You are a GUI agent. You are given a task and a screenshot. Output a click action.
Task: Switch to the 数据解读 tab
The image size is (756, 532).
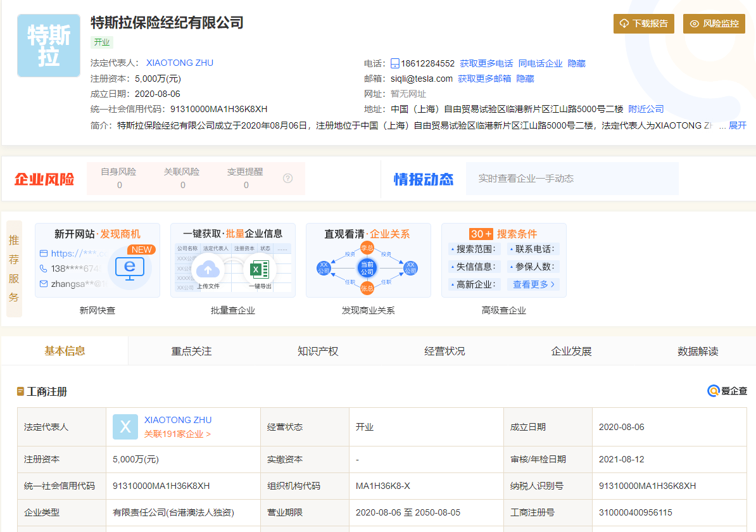coord(698,351)
